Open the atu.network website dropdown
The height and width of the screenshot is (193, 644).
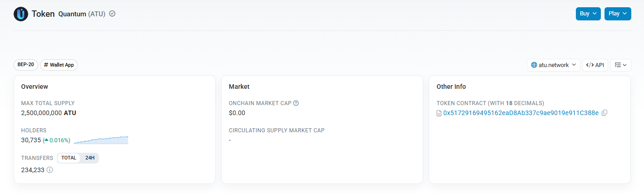553,65
